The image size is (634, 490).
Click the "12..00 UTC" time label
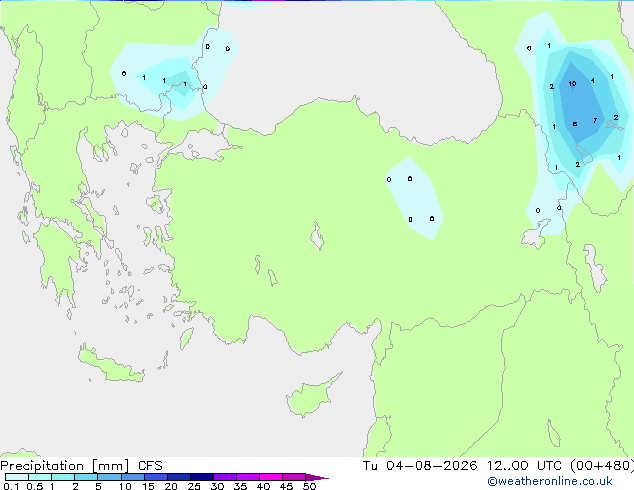524,466
